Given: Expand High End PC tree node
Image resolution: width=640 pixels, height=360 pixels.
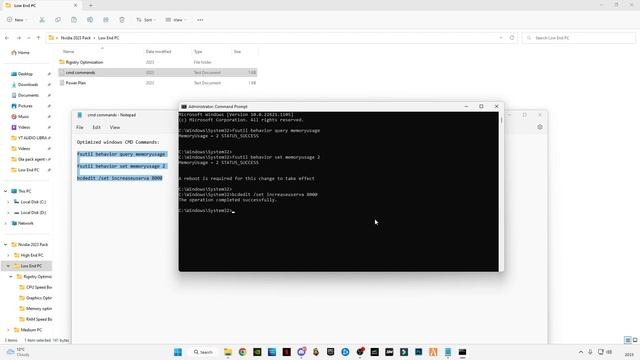Looking at the screenshot, I should point(8,255).
